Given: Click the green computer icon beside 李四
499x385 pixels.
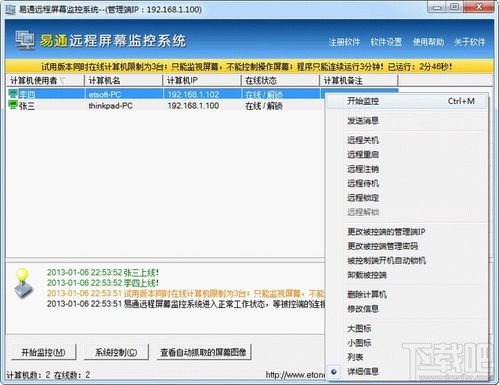Looking at the screenshot, I should 13,94.
